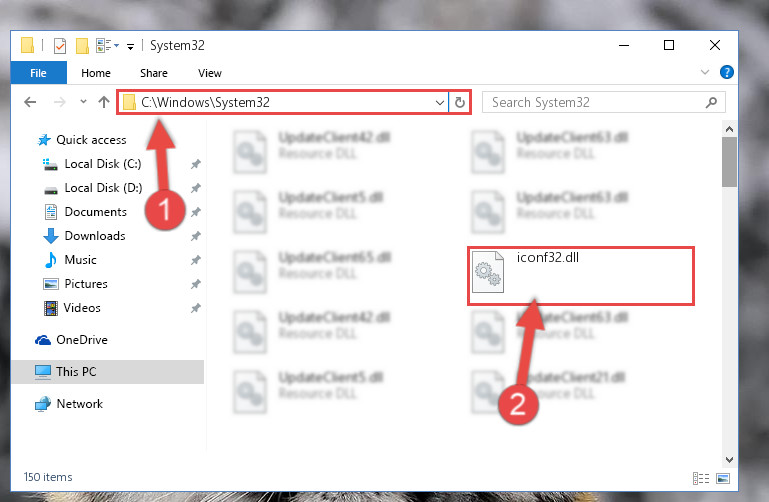This screenshot has width=769, height=502.
Task: Expand the ribbon with chevron
Action: pyautogui.click(x=705, y=73)
